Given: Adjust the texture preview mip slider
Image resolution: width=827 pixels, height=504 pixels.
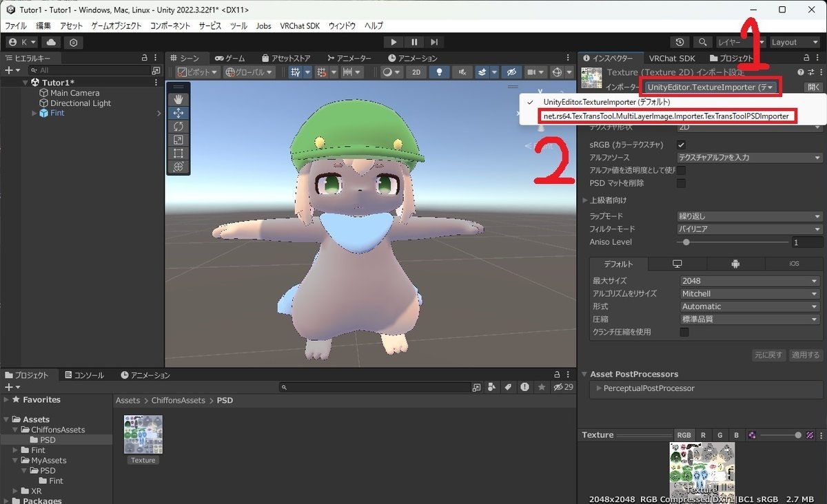Looking at the screenshot, I should click(x=781, y=435).
